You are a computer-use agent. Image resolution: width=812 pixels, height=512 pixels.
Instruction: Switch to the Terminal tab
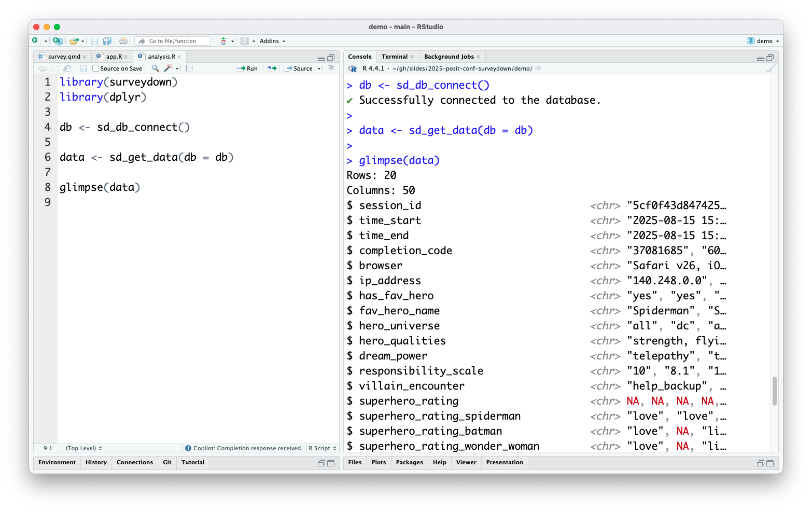click(x=394, y=57)
